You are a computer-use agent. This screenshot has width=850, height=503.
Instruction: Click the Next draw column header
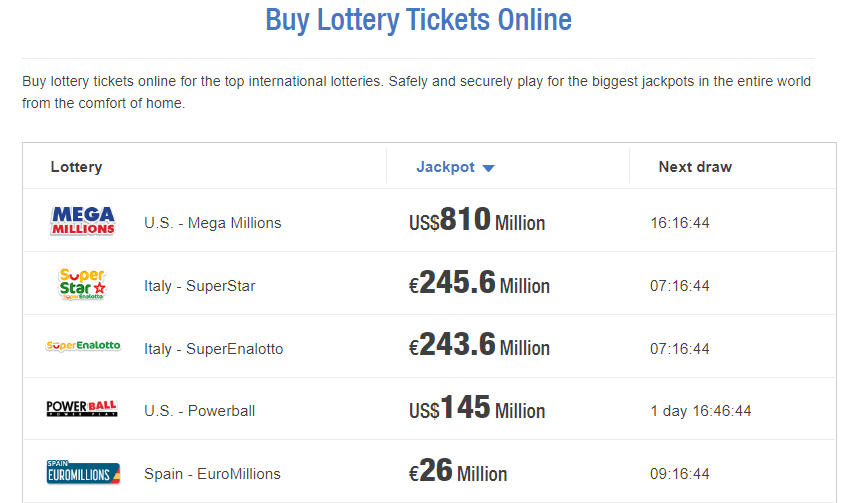click(695, 167)
